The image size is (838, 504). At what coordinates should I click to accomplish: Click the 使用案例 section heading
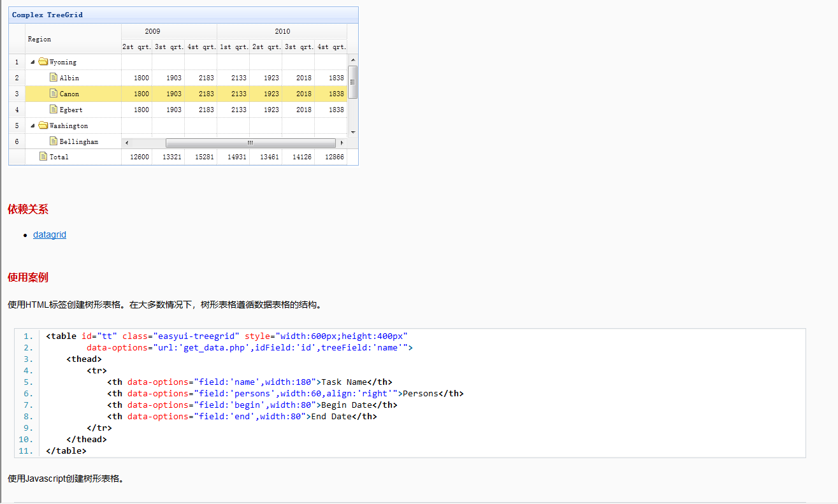(27, 277)
